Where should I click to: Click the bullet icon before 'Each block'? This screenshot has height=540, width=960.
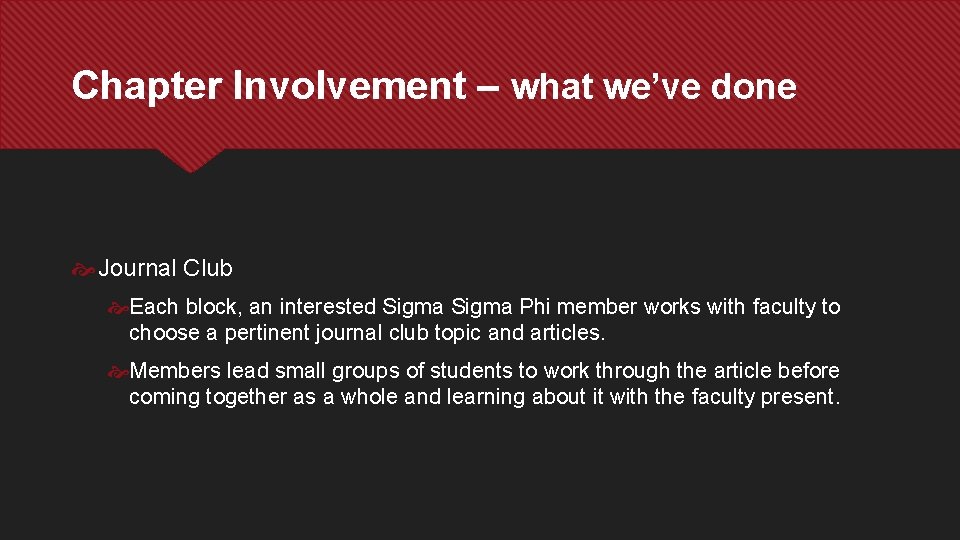tap(118, 308)
